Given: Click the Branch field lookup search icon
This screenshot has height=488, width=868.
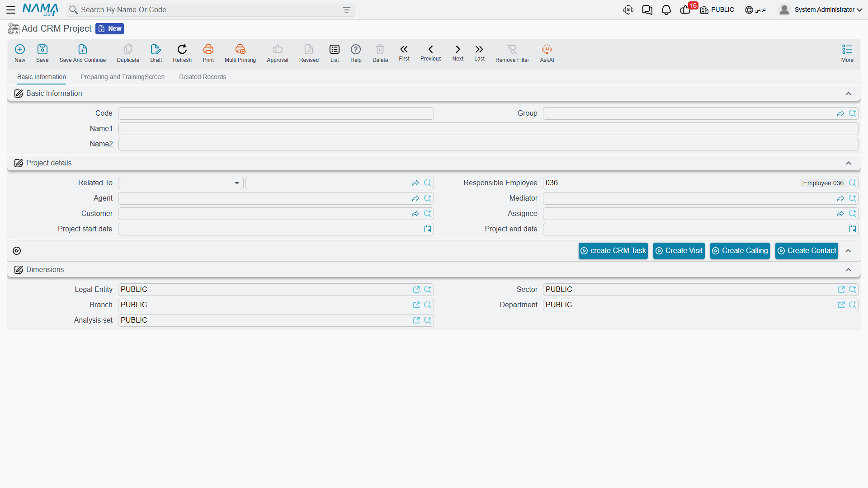Looking at the screenshot, I should (428, 305).
